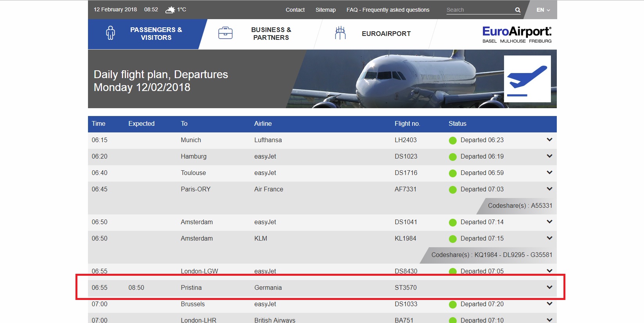Click the Time column header
Screen dimensions: 644x323
click(99, 123)
